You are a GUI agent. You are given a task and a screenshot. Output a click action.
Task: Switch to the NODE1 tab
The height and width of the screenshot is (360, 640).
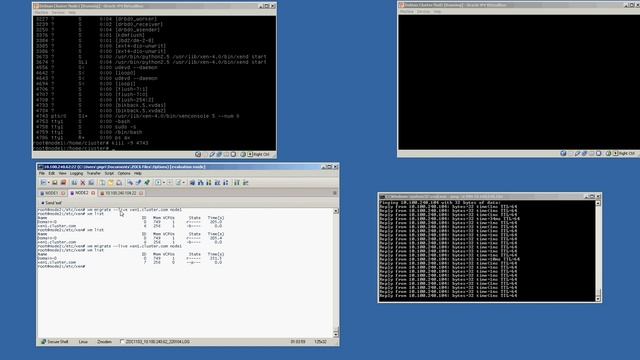click(51, 193)
